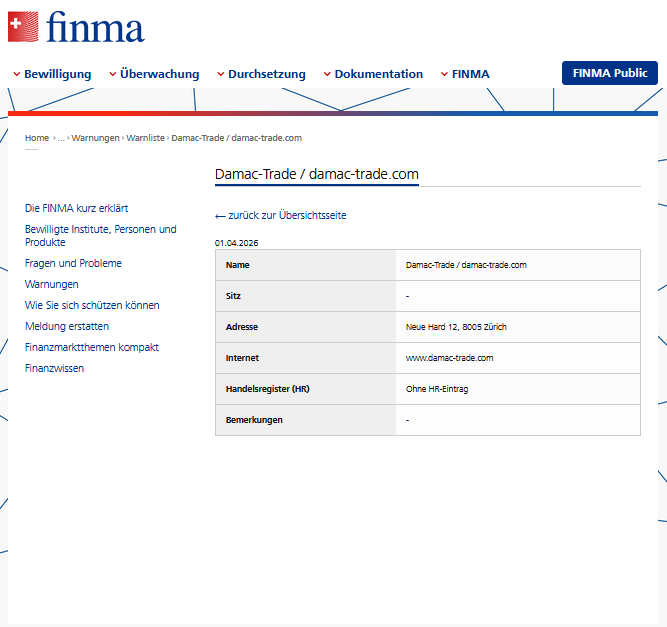
Task: Click the Bemerkungen label cell
Action: [305, 420]
